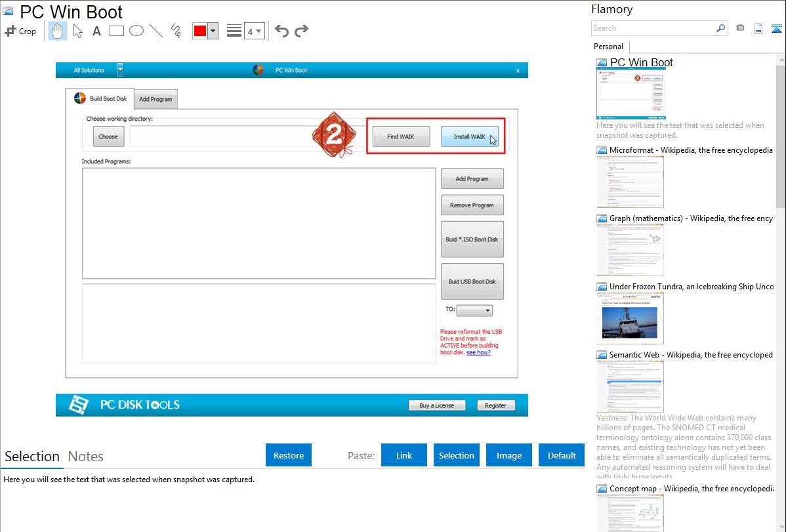
Task: Open the Selection tab next to Notes
Action: coord(32,457)
